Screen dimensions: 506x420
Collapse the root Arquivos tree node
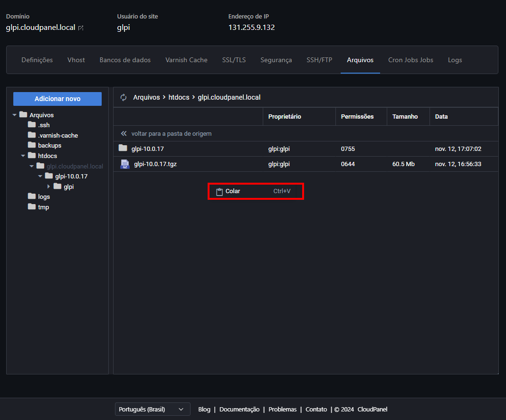pos(14,115)
